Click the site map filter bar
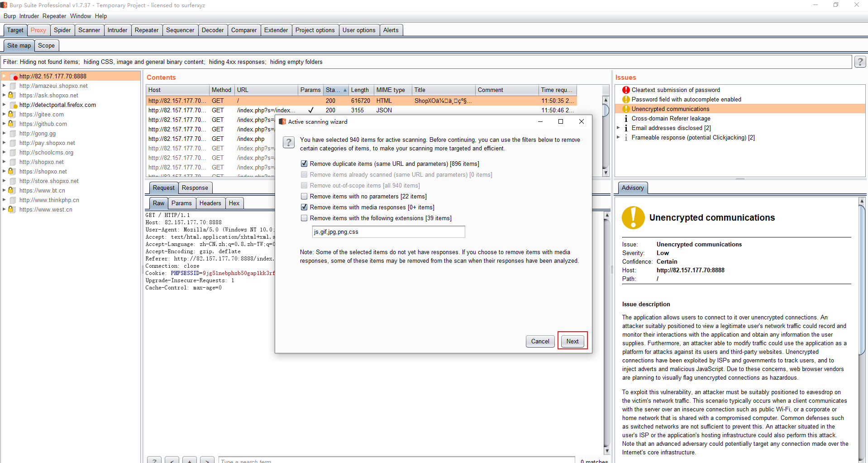 point(426,62)
